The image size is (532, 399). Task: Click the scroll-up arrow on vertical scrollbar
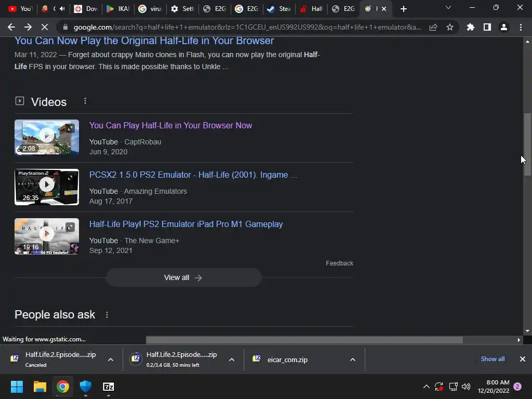click(x=527, y=42)
